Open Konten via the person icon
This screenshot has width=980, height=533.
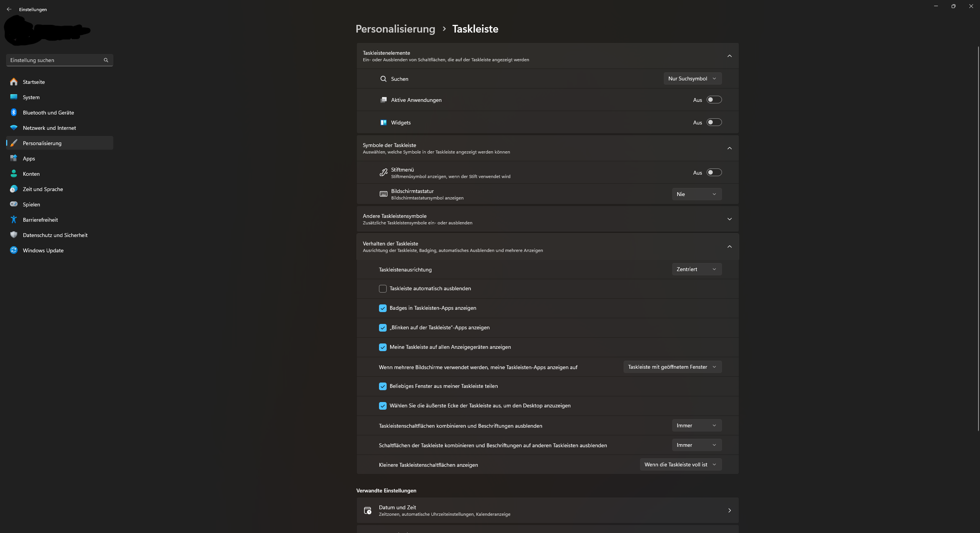click(x=14, y=173)
